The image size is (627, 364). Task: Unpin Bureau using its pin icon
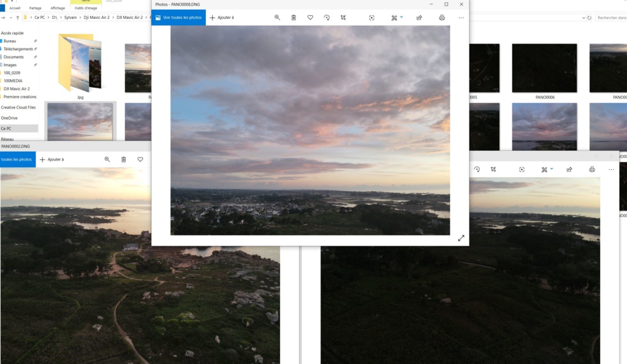tap(35, 41)
